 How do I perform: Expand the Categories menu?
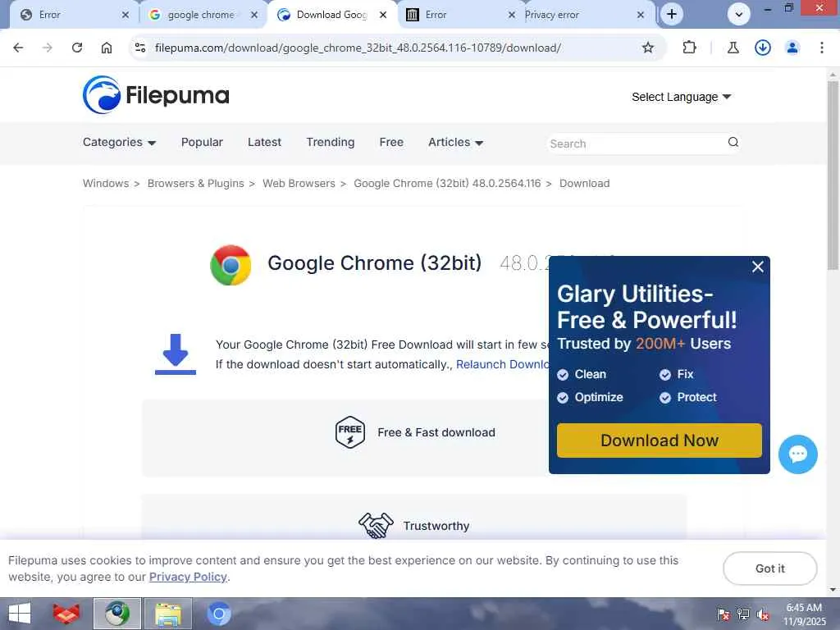pos(120,143)
